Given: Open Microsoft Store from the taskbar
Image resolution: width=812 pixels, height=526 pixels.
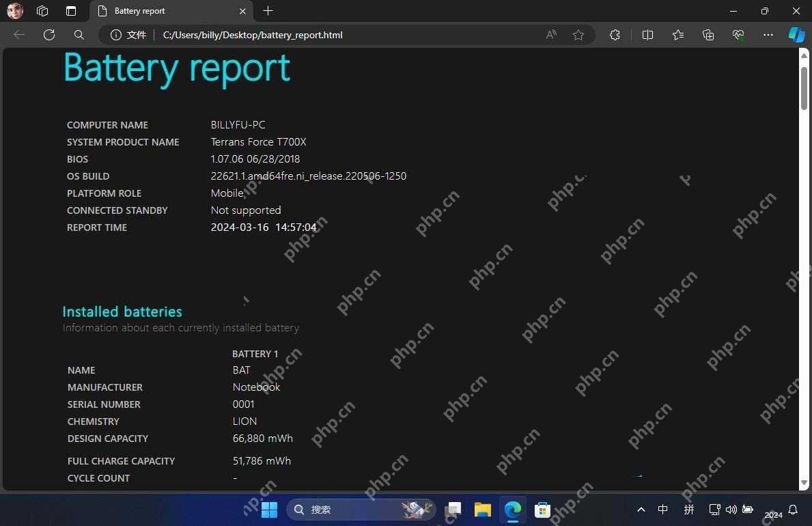Looking at the screenshot, I should coord(542,510).
